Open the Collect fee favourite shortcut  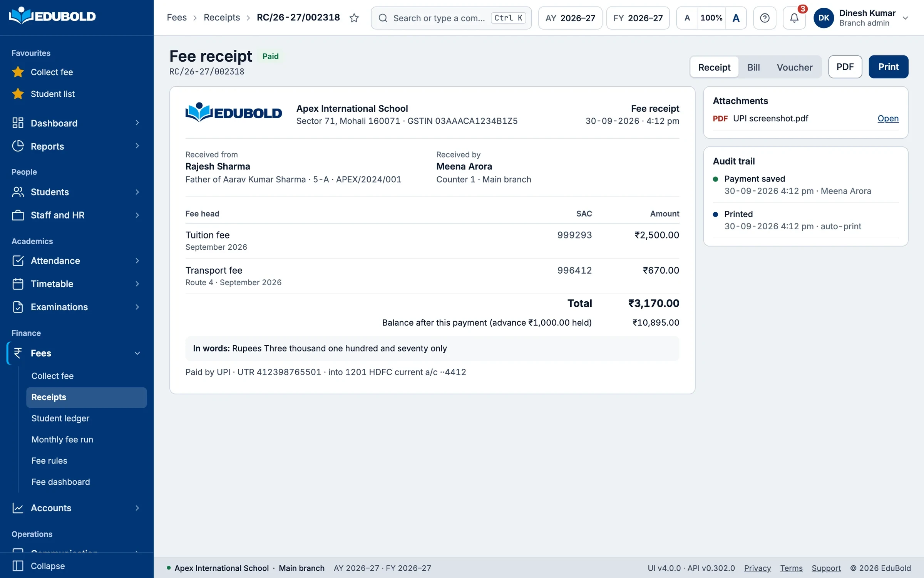coord(52,72)
